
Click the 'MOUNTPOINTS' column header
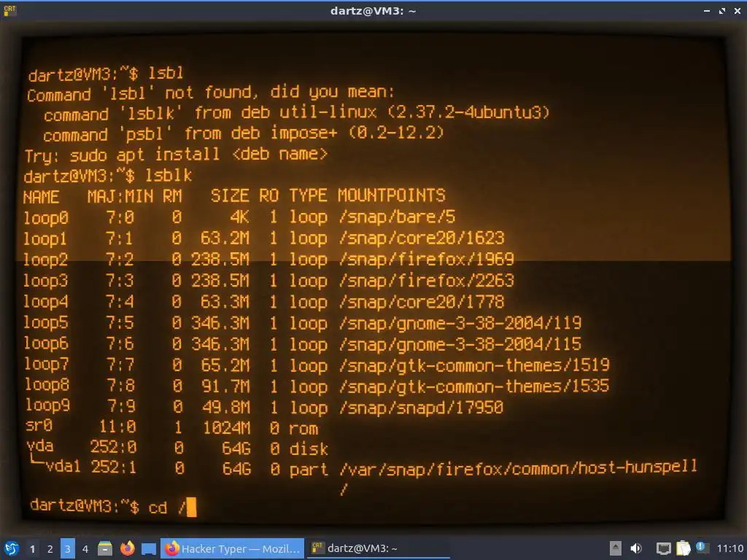(x=392, y=195)
